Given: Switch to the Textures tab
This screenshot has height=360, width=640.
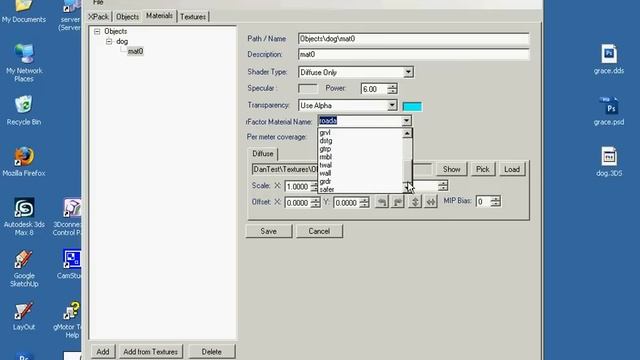Looking at the screenshot, I should click(x=193, y=17).
